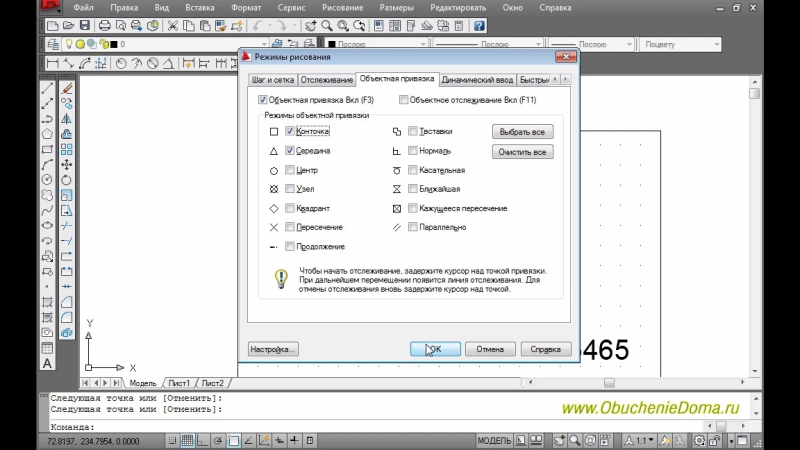Select the Ellipse tool

tap(47, 226)
